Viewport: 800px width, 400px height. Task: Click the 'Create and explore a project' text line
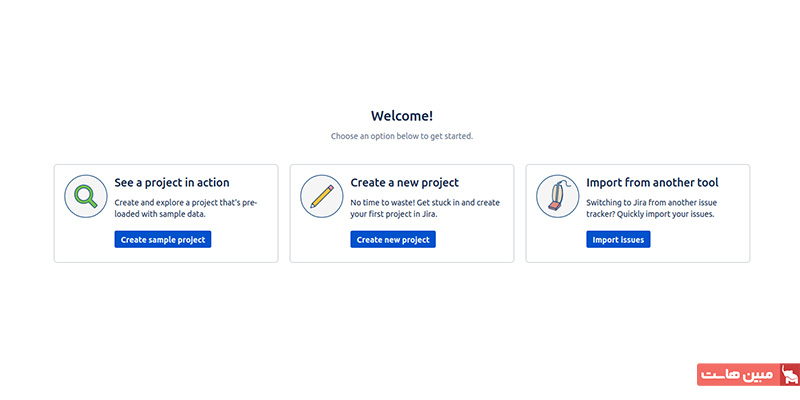click(186, 203)
